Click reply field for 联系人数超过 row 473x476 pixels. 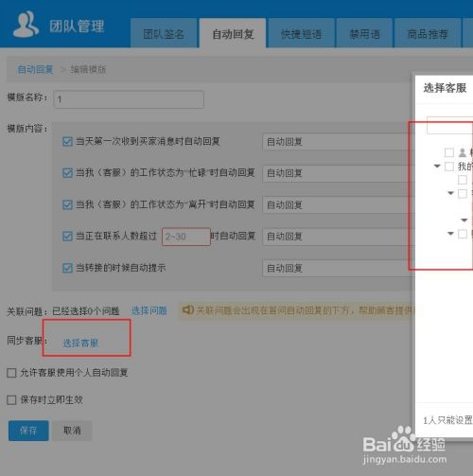[339, 237]
